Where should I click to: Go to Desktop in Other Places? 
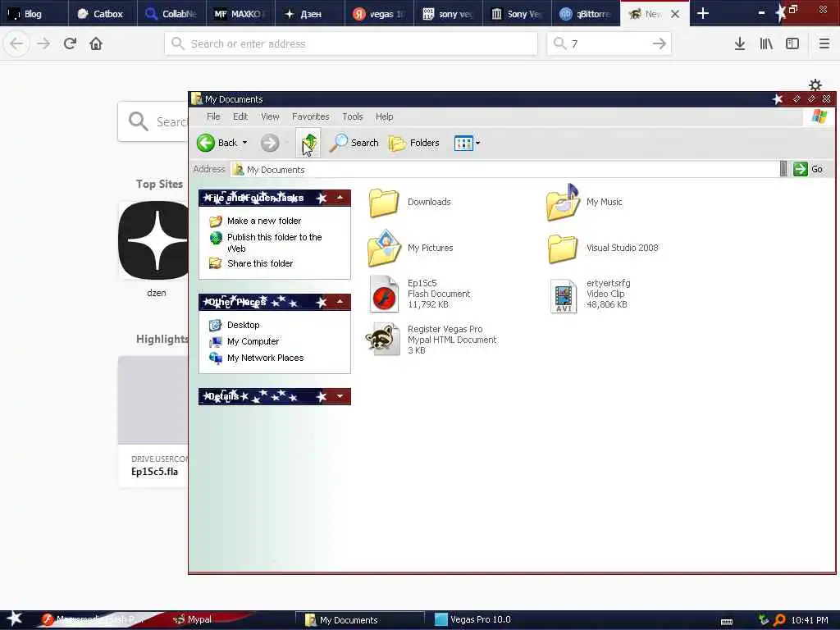(243, 325)
